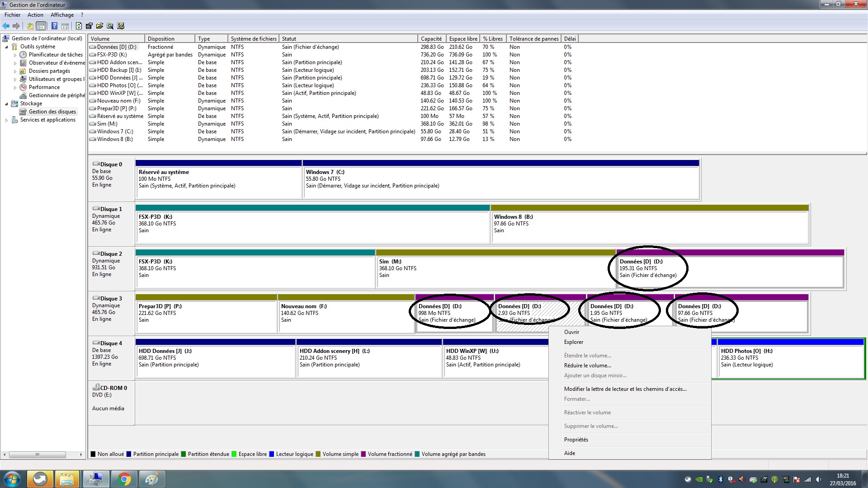868x488 pixels.
Task: Expand the Observateur d'événements node
Action: 15,63
